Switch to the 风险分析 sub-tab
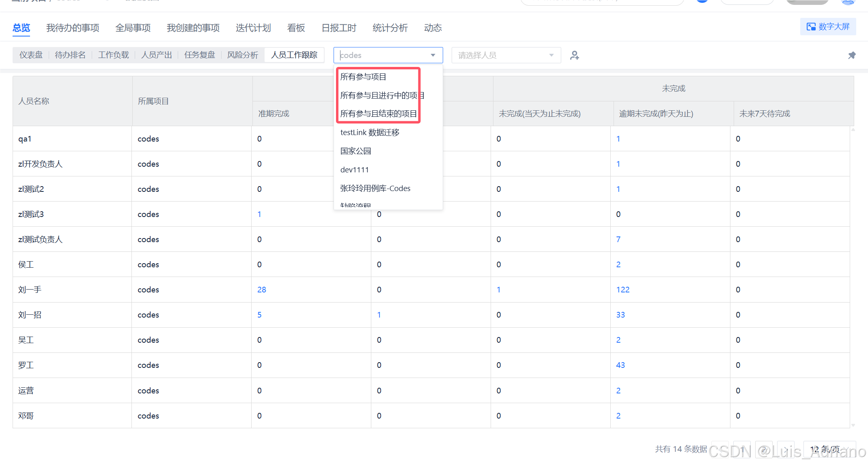Image resolution: width=868 pixels, height=466 pixels. (x=242, y=55)
